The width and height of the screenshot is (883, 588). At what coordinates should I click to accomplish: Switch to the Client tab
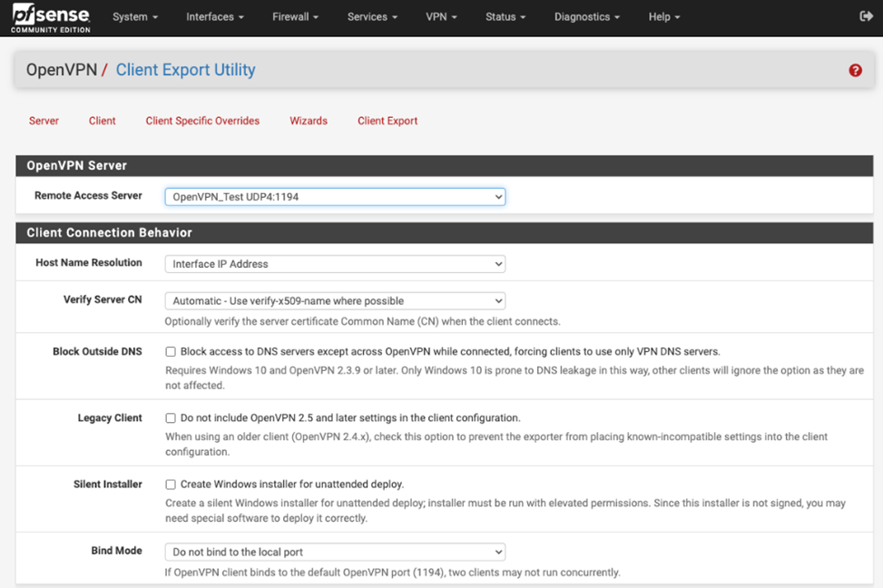click(102, 121)
